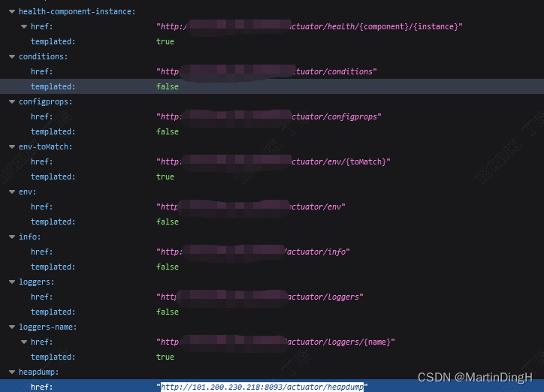Select the env key label
Viewport: 544px width, 392px height.
pos(27,191)
